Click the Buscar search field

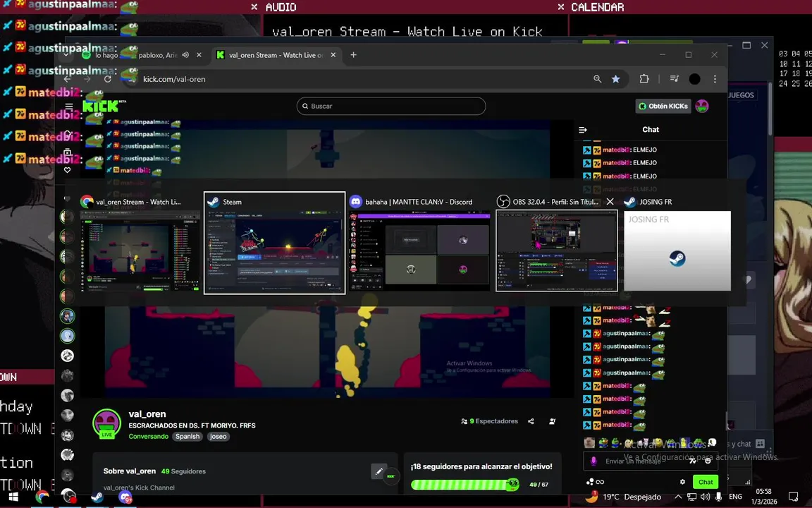[391, 106]
